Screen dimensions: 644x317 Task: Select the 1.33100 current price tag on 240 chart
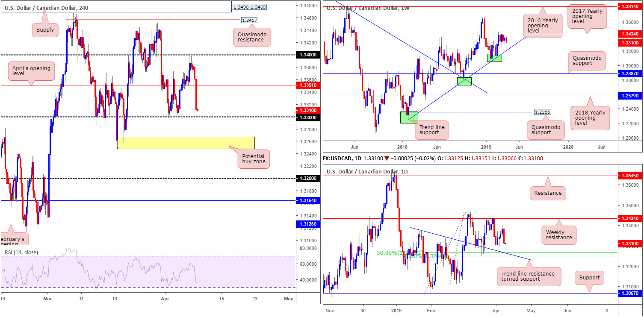[x=307, y=110]
